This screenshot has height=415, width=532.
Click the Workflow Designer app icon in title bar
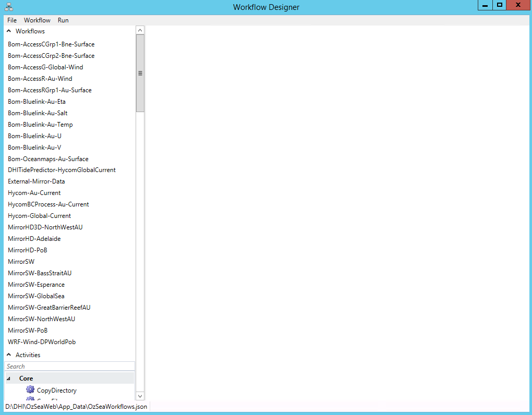click(9, 7)
